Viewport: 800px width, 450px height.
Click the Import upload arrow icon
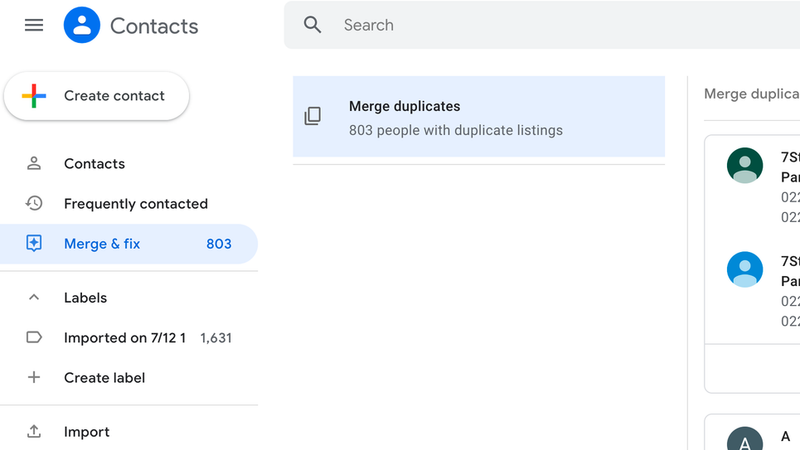tap(34, 432)
